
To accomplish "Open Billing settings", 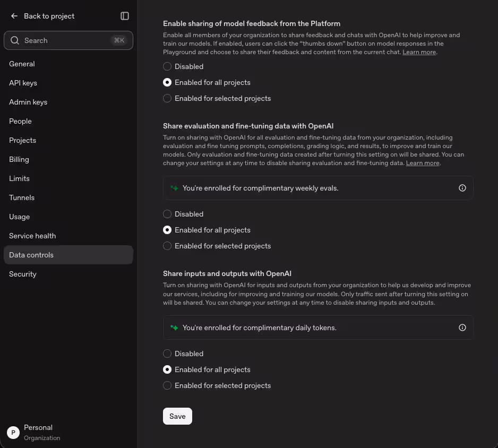I will [68, 159].
